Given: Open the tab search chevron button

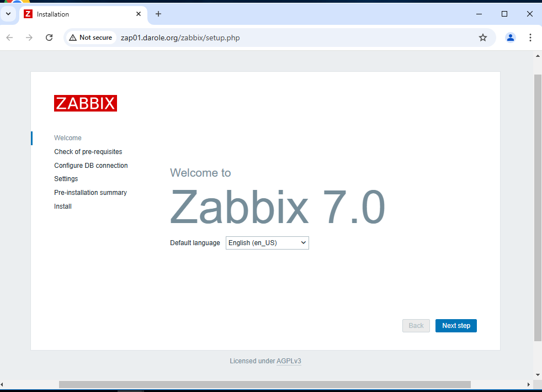Looking at the screenshot, I should (8, 14).
